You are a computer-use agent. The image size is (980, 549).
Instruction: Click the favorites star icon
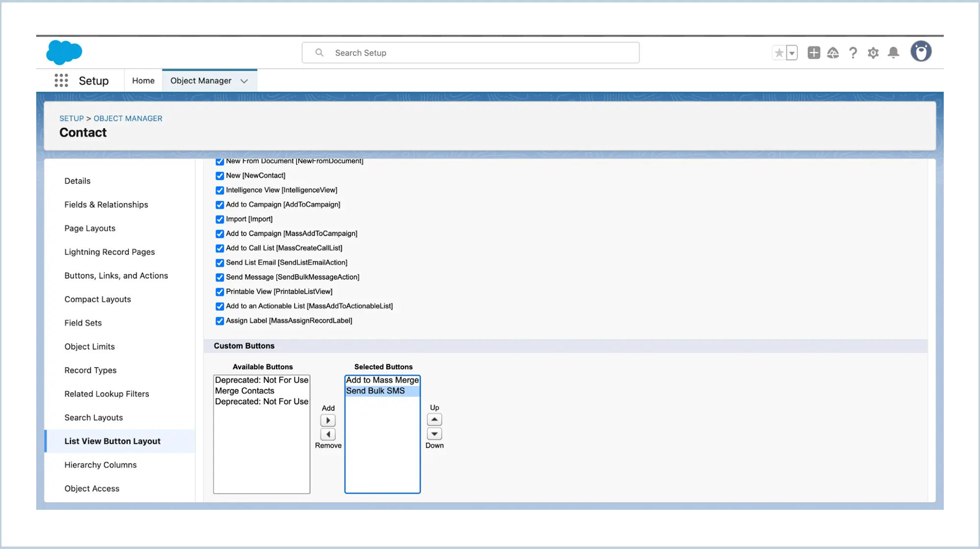tap(779, 52)
